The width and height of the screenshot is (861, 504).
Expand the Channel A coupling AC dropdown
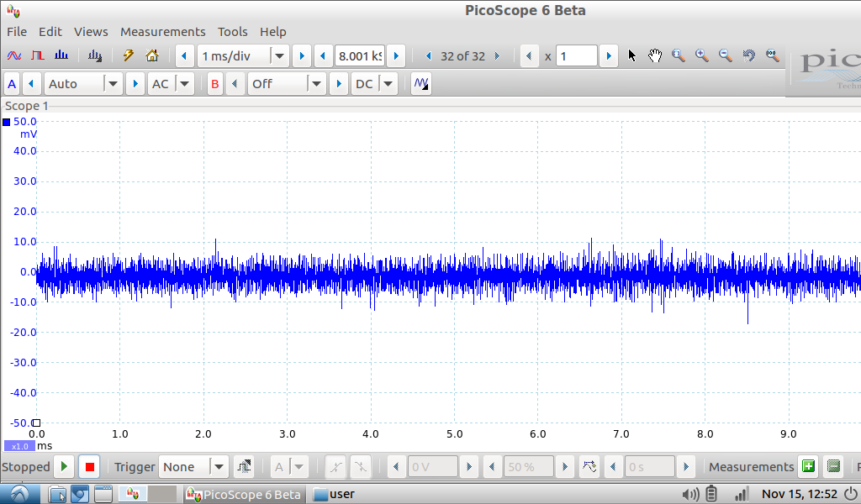[183, 84]
